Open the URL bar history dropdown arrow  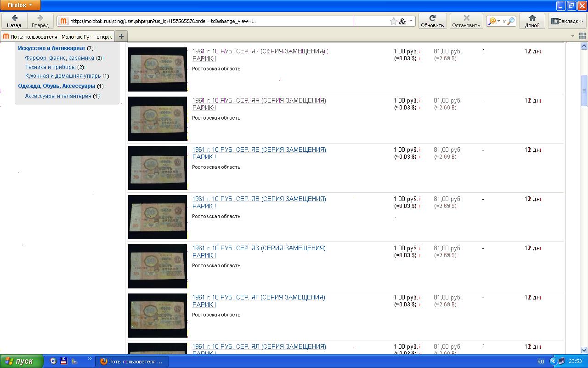pyautogui.click(x=411, y=21)
